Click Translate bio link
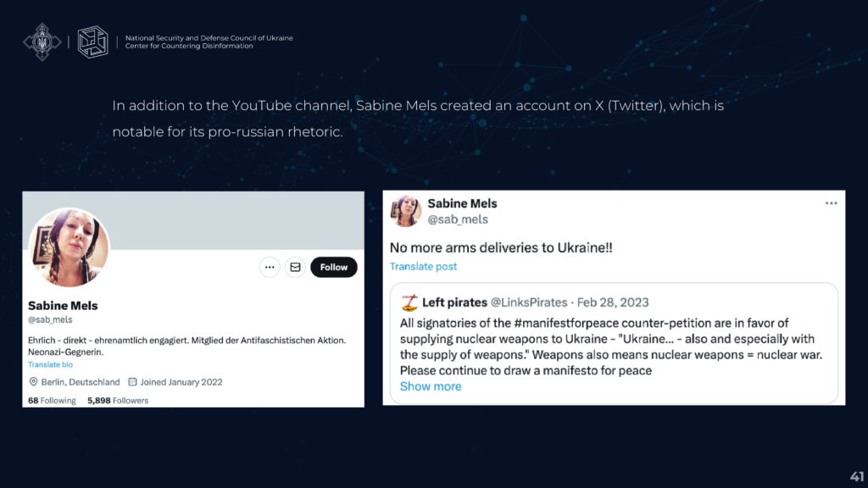This screenshot has height=488, width=868. [x=50, y=364]
